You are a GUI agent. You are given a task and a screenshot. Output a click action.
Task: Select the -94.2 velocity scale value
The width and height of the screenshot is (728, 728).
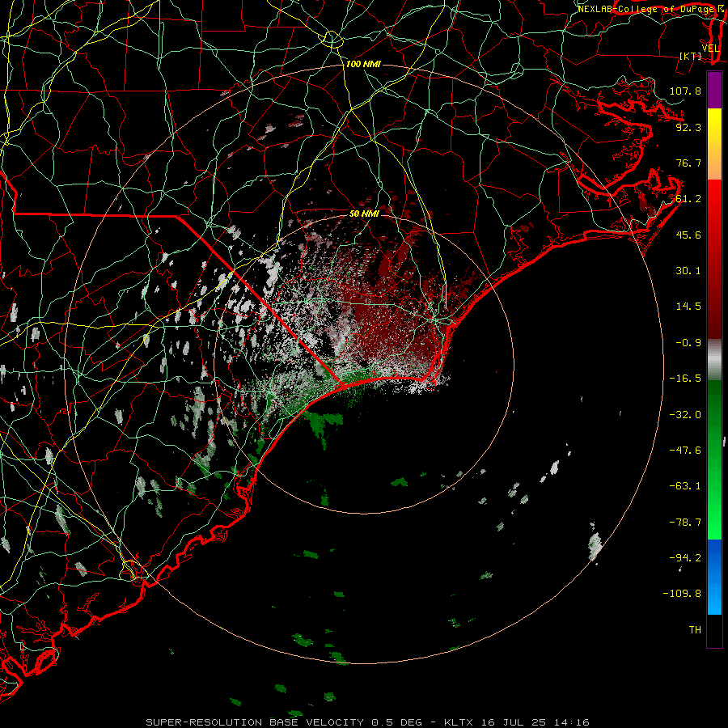pyautogui.click(x=685, y=557)
